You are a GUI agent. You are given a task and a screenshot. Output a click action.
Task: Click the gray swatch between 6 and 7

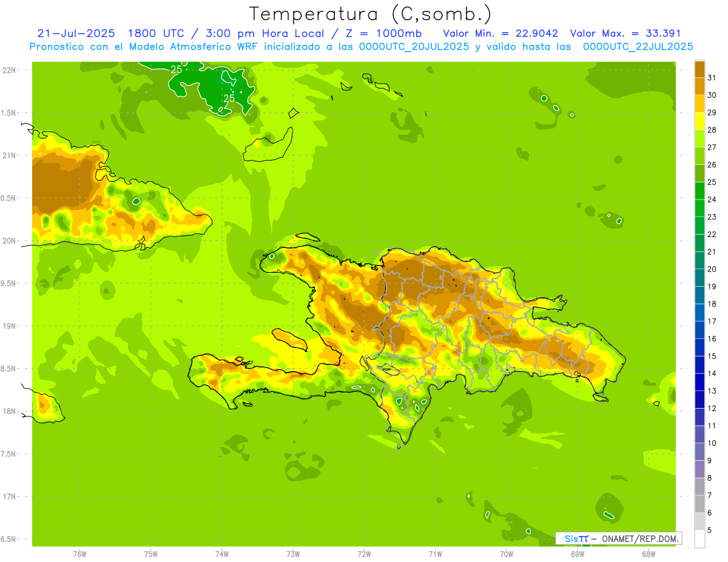pyautogui.click(x=699, y=504)
